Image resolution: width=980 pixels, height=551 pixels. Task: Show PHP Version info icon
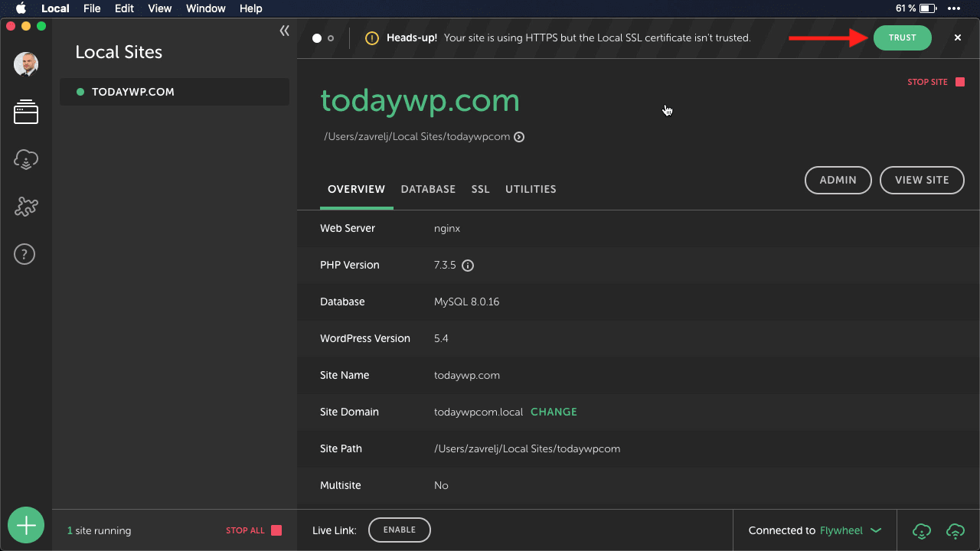tap(468, 266)
